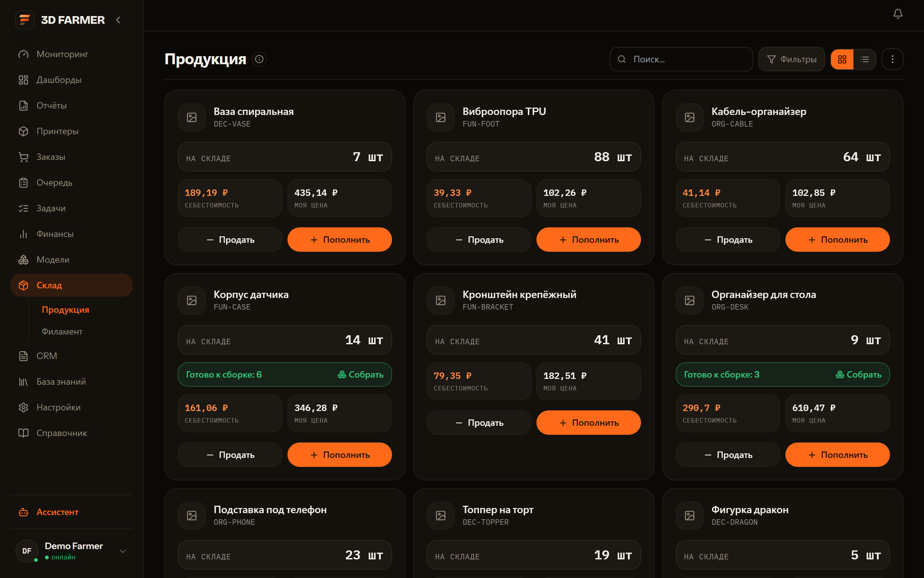This screenshot has width=924, height=578.
Task: Click the Фигурка дракон image placeholder
Action: click(x=689, y=516)
